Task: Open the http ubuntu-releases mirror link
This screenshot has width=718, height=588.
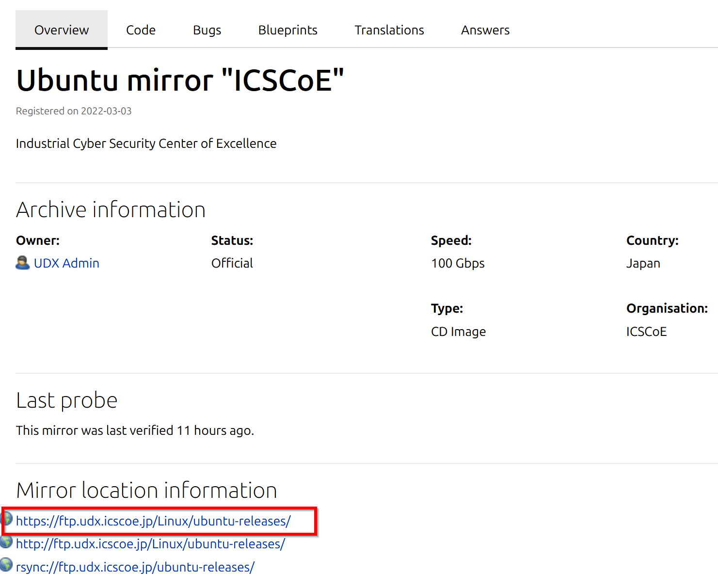Action: point(150,544)
